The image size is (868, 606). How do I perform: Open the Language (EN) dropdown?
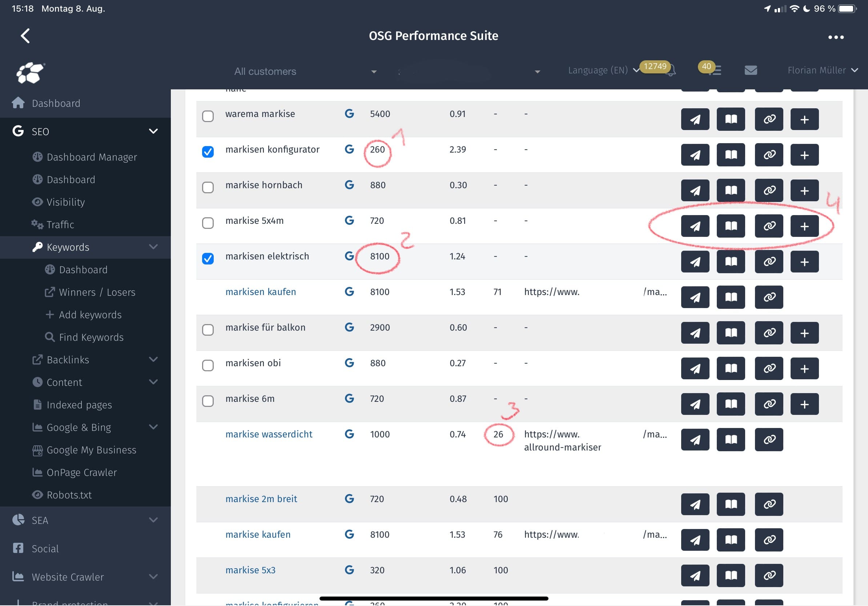click(x=603, y=70)
